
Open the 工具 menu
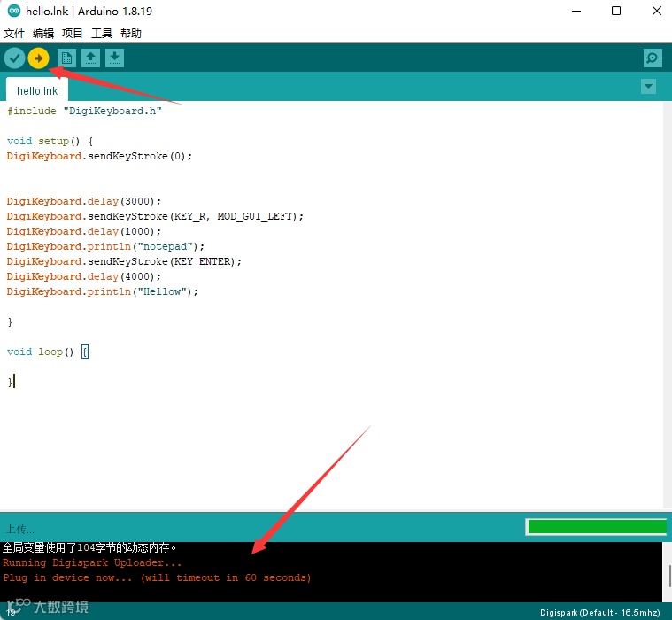(x=102, y=33)
